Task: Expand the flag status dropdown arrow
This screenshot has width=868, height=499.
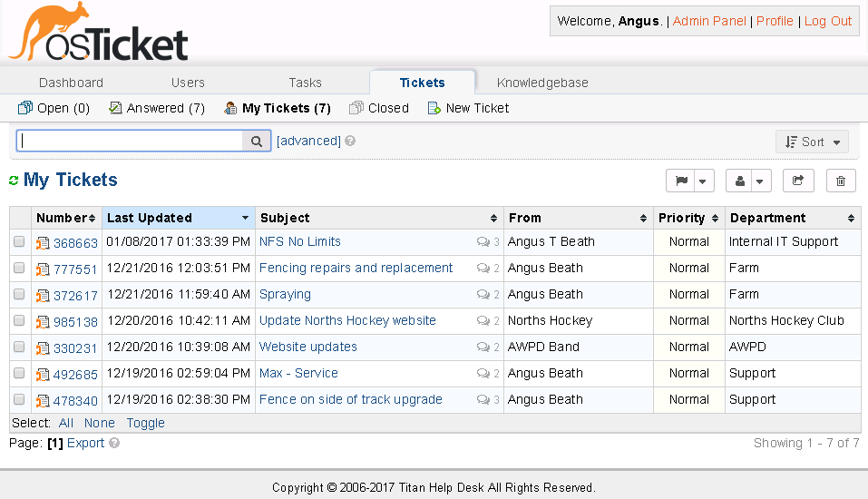Action: (704, 181)
